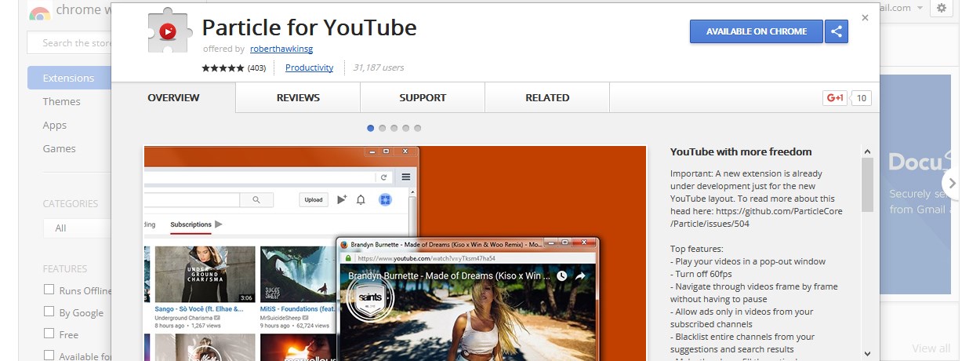Image resolution: width=980 pixels, height=361 pixels.
Task: Select the first screenshot carousel dot
Action: (371, 128)
